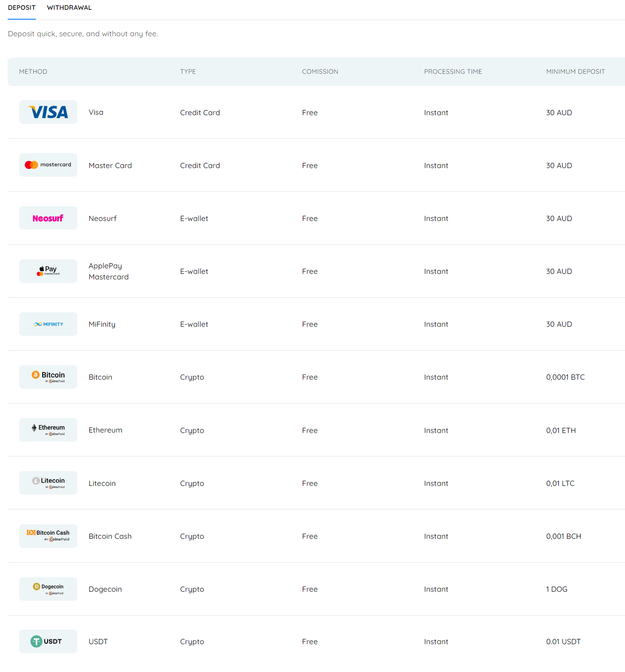
Task: Click the Ethereum CoinsPaid logo
Action: coord(48,430)
